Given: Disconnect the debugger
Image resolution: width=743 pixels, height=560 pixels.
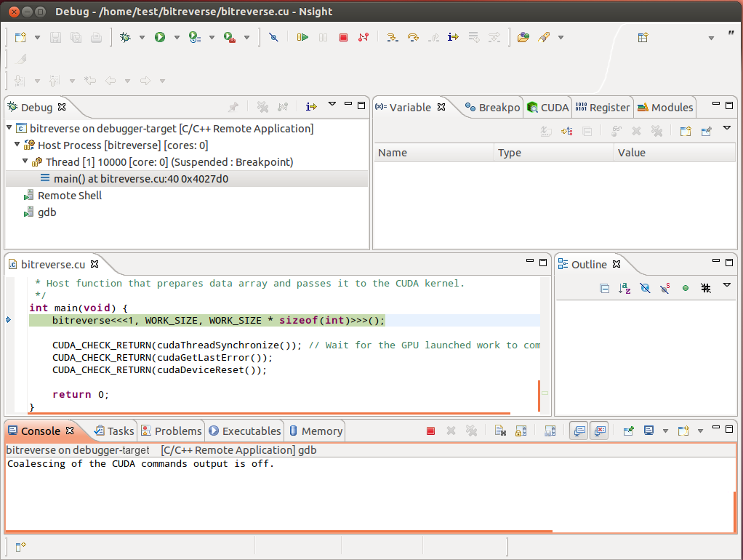Looking at the screenshot, I should click(364, 36).
